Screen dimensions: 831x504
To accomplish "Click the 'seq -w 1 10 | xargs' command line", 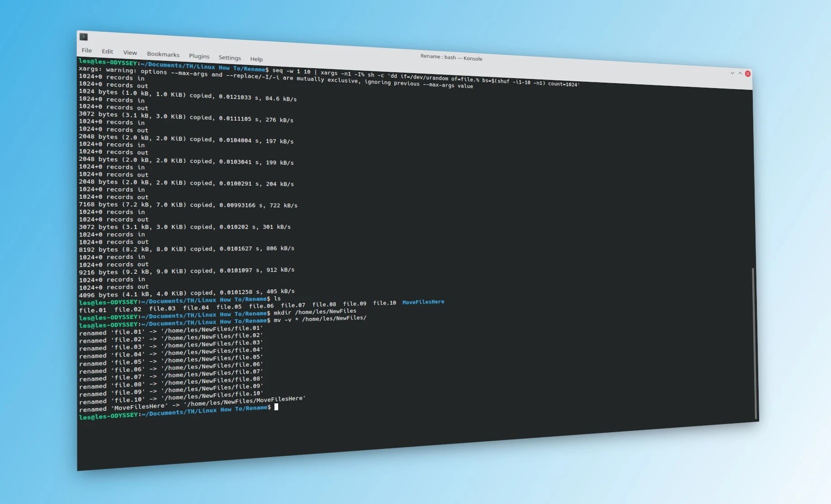I will [x=425, y=77].
